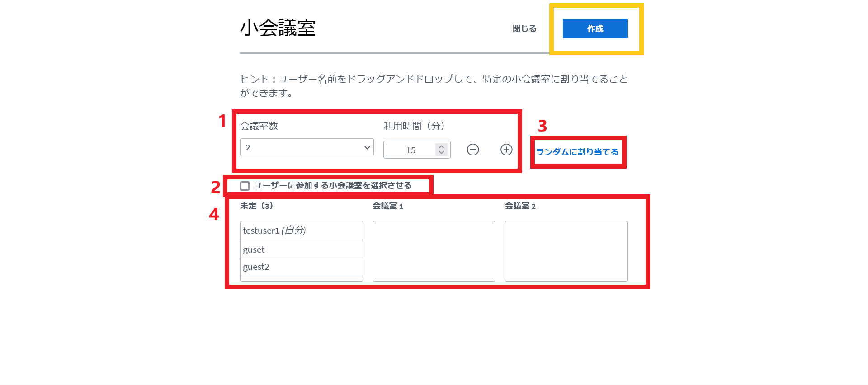Click the 会議室 2 drop box
Screen dimensions: 868x385
click(566, 251)
